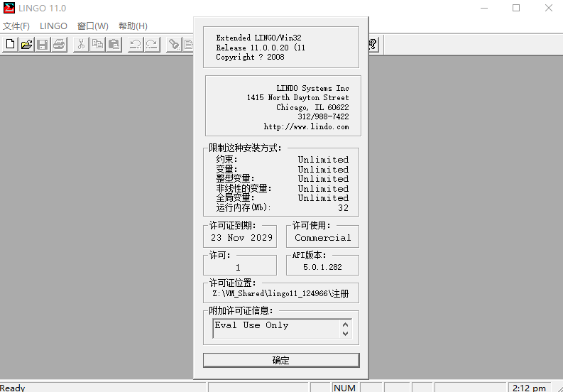
Task: Open the 文件(F) menu
Action: click(16, 26)
